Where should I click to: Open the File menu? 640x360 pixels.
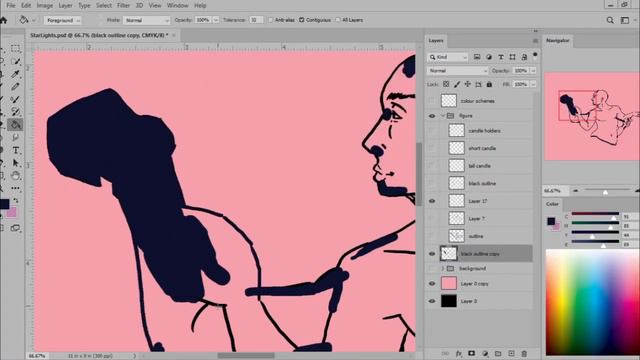(x=11, y=5)
